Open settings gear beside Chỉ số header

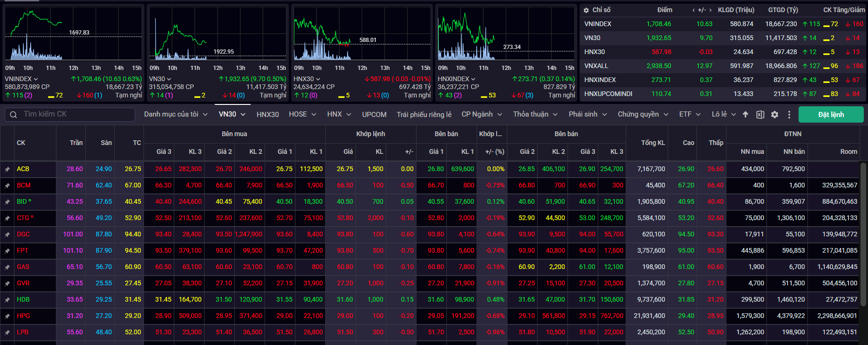click(x=586, y=10)
